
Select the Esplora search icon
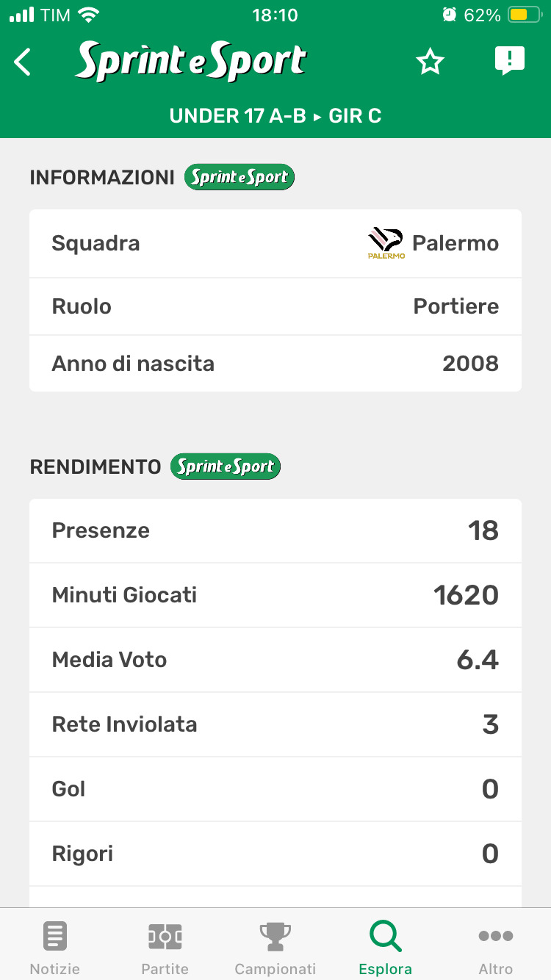click(385, 937)
